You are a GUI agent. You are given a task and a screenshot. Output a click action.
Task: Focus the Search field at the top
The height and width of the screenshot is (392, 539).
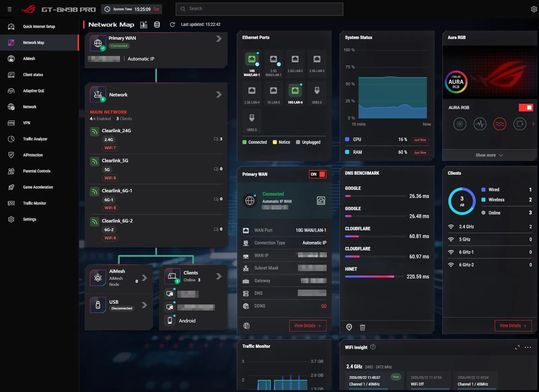point(259,9)
